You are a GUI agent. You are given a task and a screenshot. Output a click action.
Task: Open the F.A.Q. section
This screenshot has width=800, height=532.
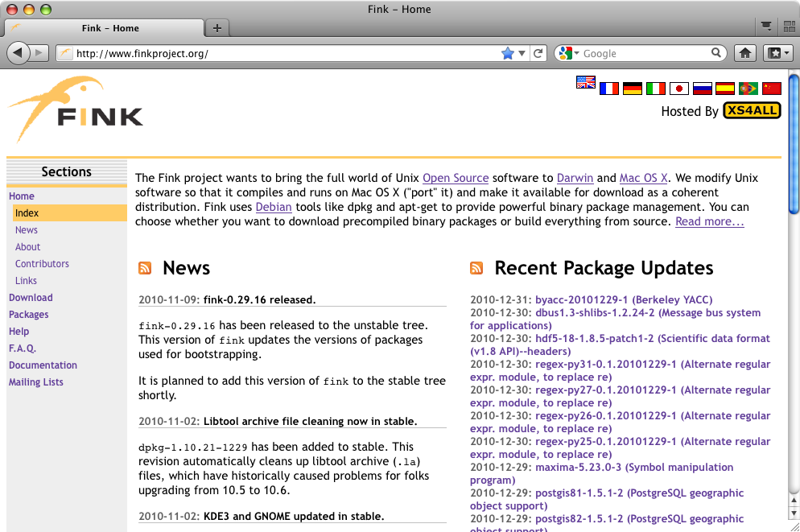(x=23, y=348)
